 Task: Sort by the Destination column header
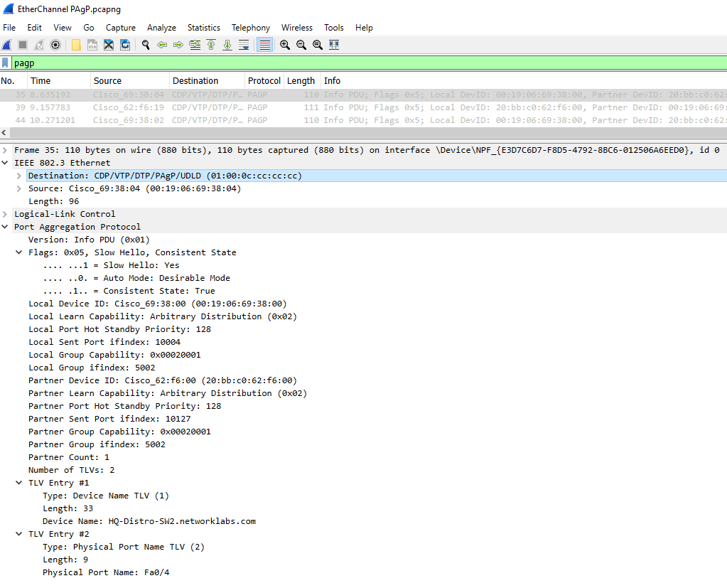pyautogui.click(x=208, y=80)
